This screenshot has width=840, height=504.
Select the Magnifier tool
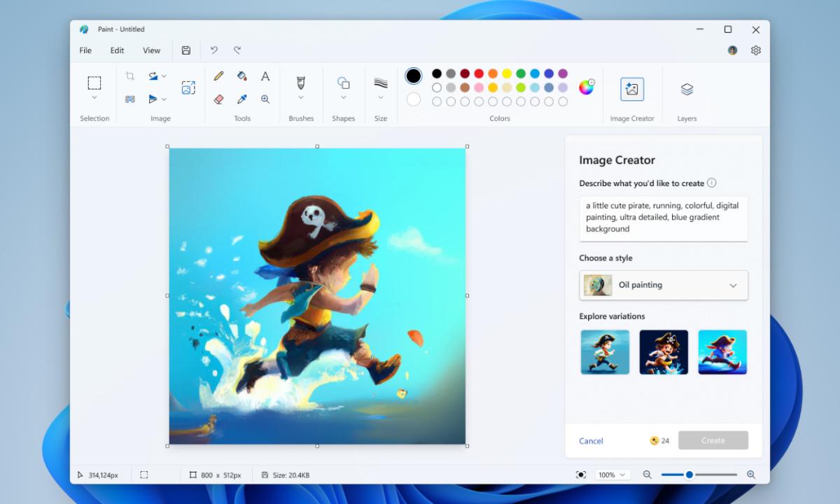point(265,99)
